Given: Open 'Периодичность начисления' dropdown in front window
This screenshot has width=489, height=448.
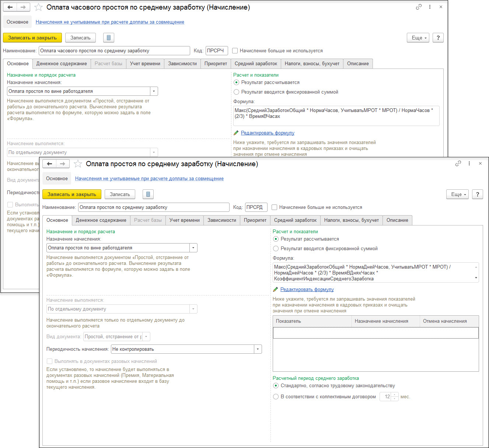Looking at the screenshot, I should (x=258, y=349).
